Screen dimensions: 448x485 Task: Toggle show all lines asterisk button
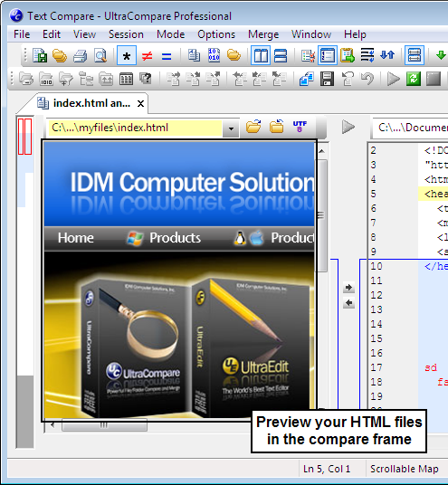point(127,56)
